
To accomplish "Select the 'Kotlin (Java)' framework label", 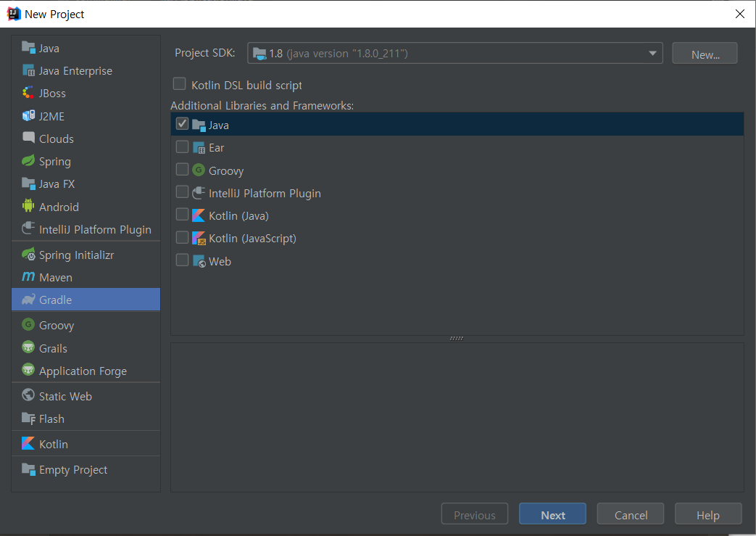I will click(238, 215).
